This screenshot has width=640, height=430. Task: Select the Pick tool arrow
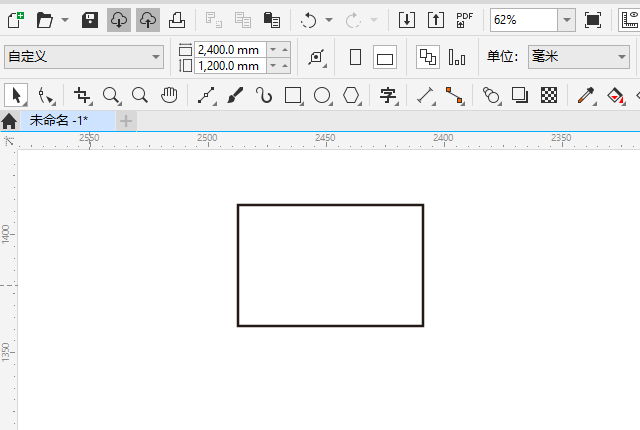16,96
